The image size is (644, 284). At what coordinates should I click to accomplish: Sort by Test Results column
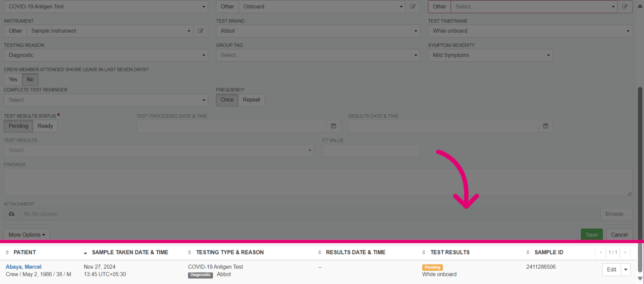tap(424, 252)
